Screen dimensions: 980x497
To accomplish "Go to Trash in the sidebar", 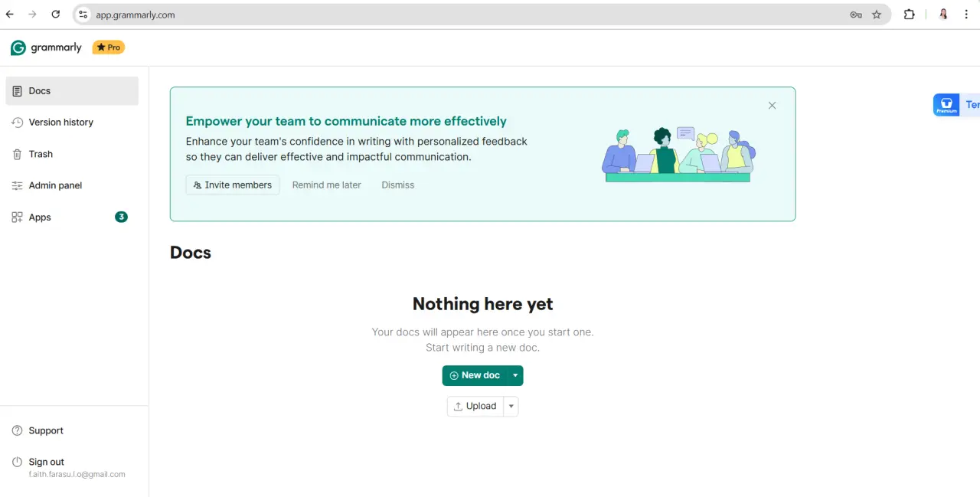I will [x=72, y=154].
